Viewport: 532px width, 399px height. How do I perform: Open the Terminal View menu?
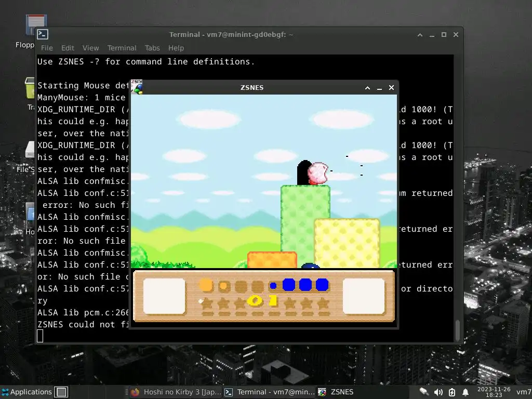click(90, 48)
